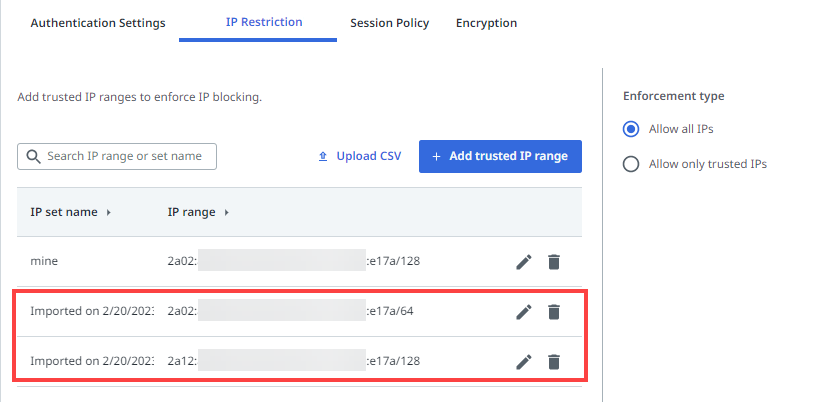The width and height of the screenshot is (830, 402).
Task: Edit the imported 2a12 IP range
Action: (x=523, y=362)
